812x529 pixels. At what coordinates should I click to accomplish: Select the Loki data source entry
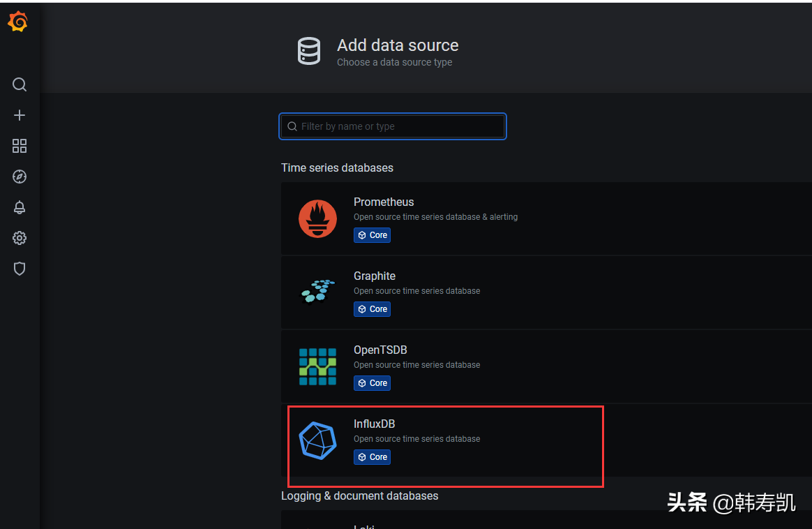tap(419, 525)
